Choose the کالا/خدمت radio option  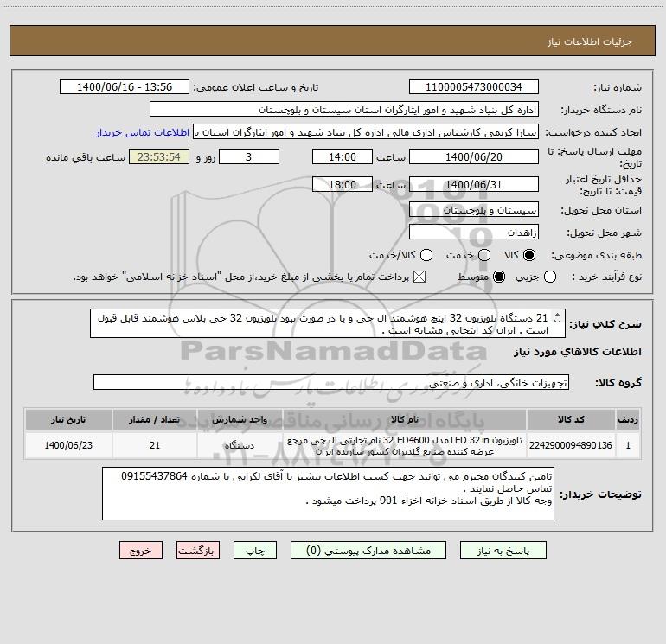click(426, 255)
